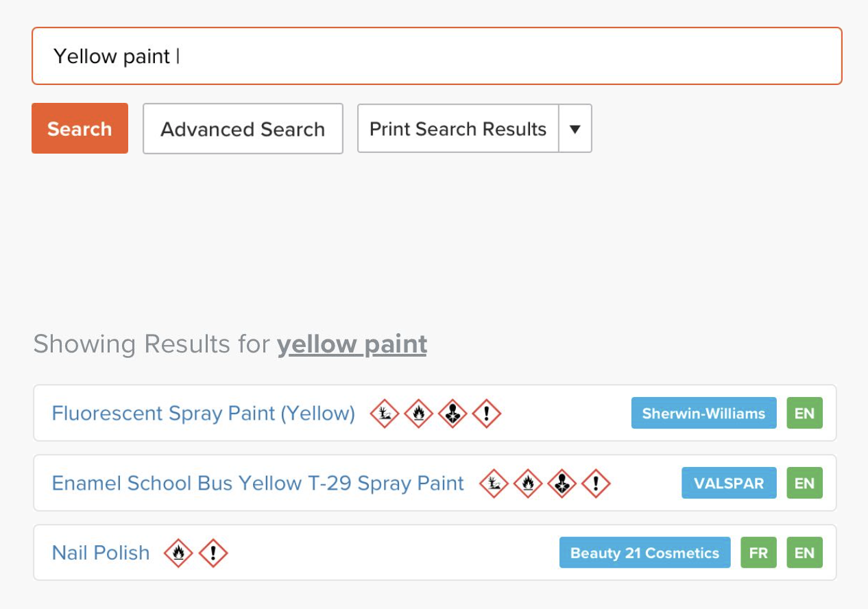Open the Print Search Results dropdown arrow
The height and width of the screenshot is (609, 868).
575,128
